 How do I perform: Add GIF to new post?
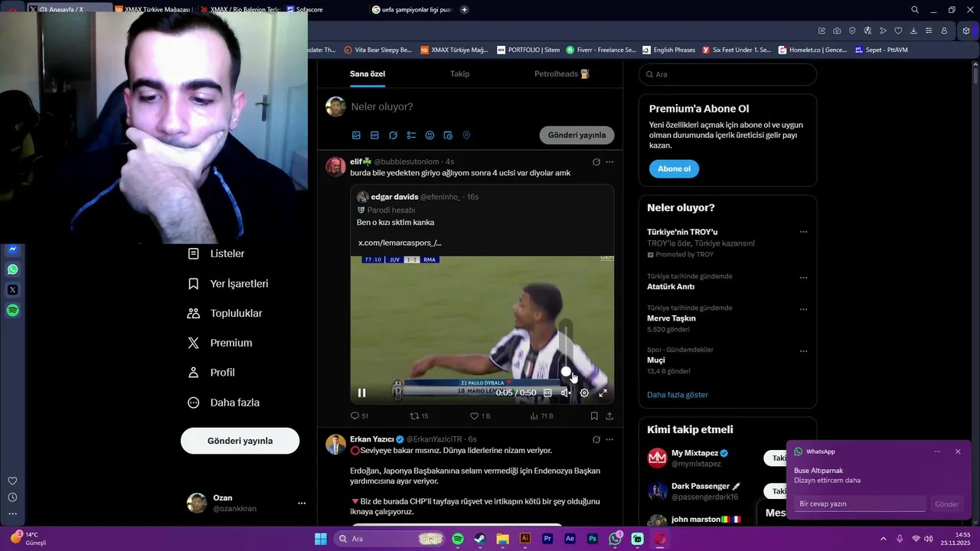(374, 135)
